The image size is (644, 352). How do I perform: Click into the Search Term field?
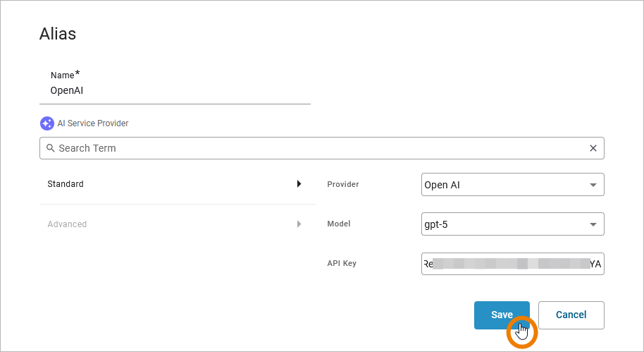(317, 148)
